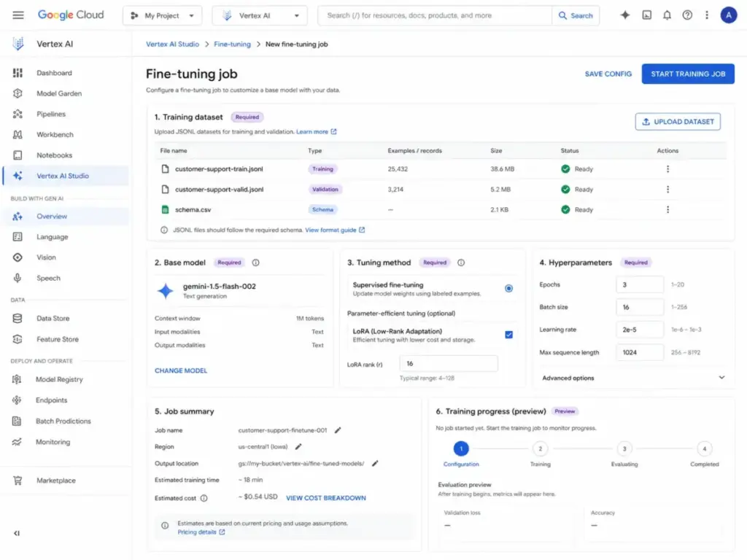Image resolution: width=747 pixels, height=560 pixels.
Task: Click the Batch size input field
Action: coord(639,307)
